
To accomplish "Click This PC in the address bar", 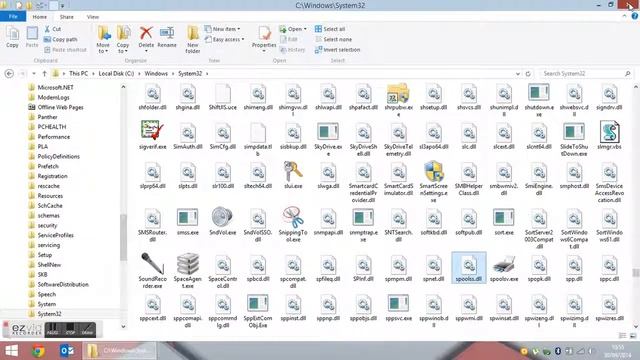I will pyautogui.click(x=78, y=73).
